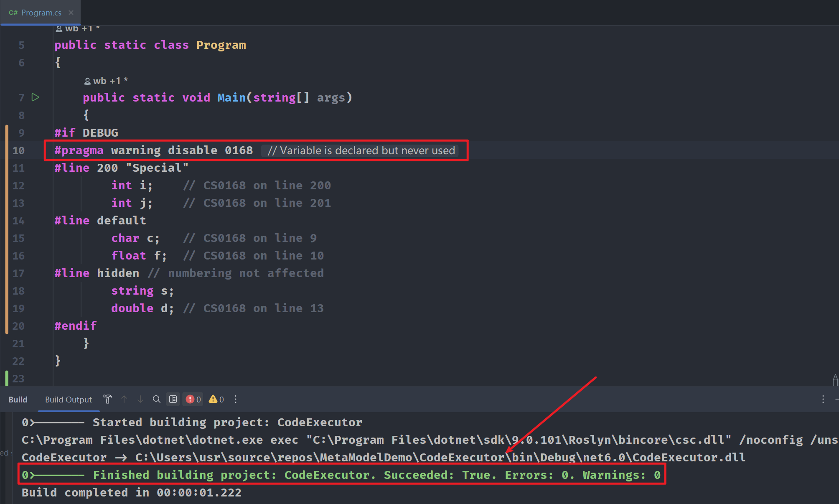Open search in Build Output
Image resolution: width=839 pixels, height=504 pixels.
tap(156, 400)
